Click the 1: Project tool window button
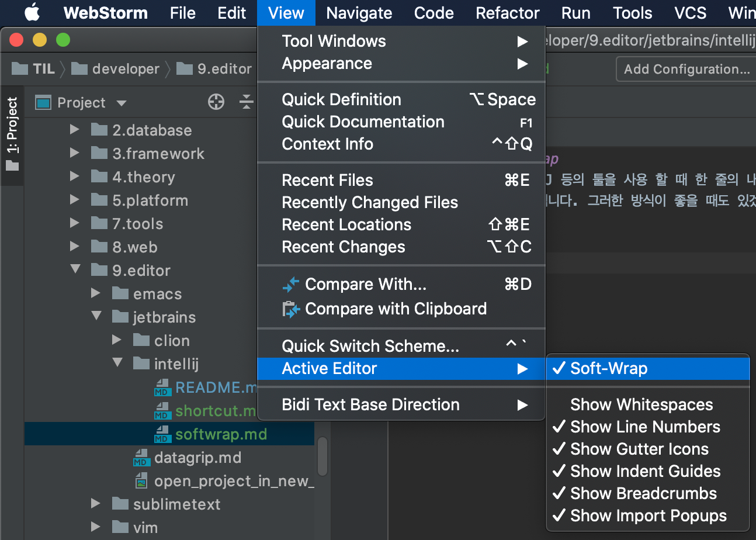 (x=12, y=135)
